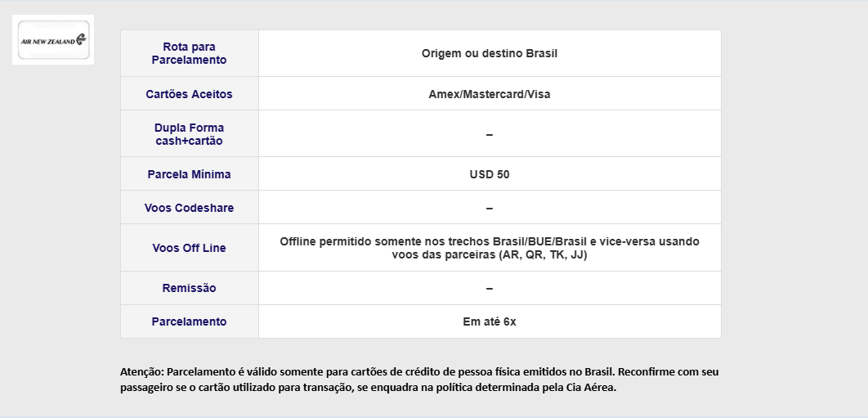868x418 pixels.
Task: Select the Remissão label
Action: 190,288
